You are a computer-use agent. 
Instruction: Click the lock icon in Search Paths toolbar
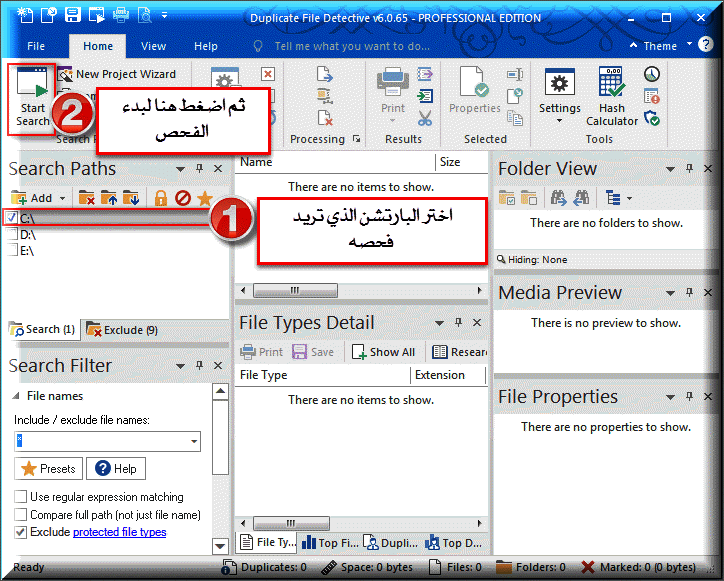(x=160, y=198)
